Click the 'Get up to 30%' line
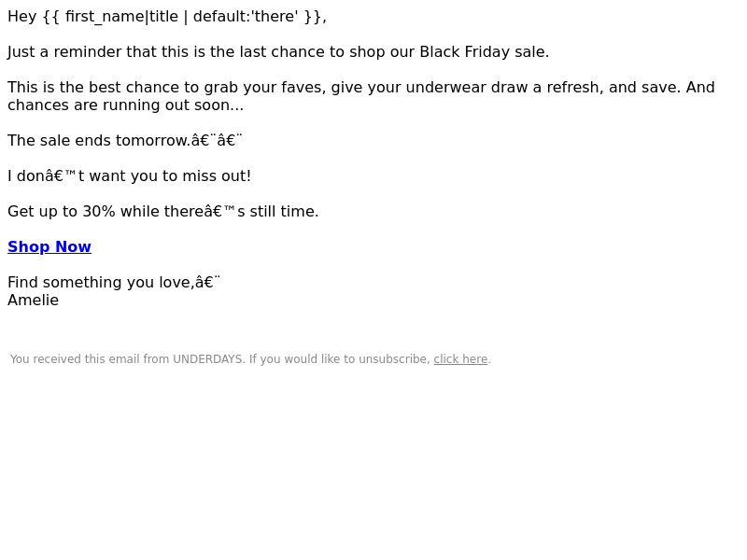Viewport: 747px width, 560px height. [162, 212]
